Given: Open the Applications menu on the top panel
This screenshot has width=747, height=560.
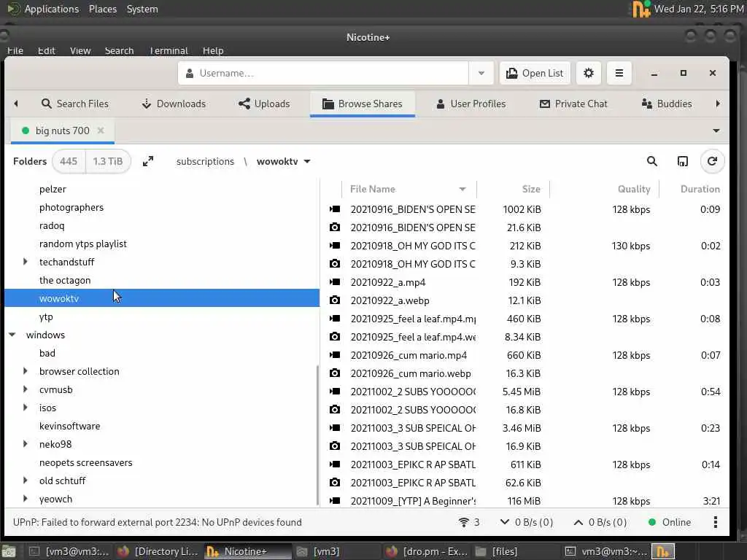Looking at the screenshot, I should pyautogui.click(x=52, y=9).
